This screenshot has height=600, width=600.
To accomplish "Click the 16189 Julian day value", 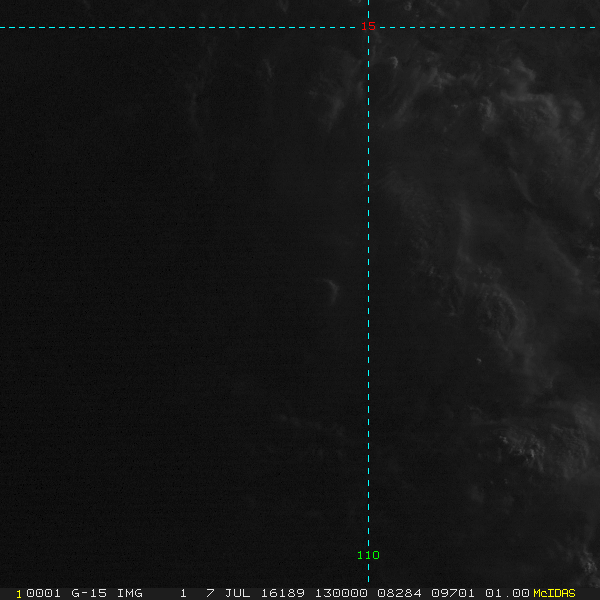I will click(x=283, y=593).
